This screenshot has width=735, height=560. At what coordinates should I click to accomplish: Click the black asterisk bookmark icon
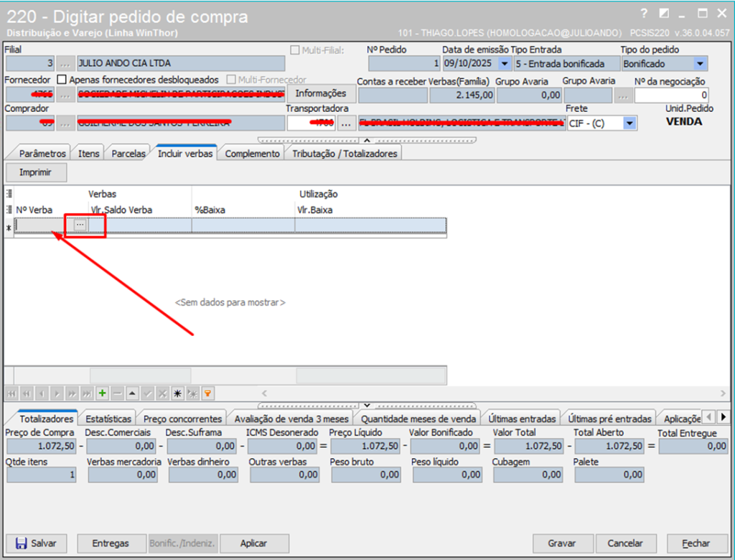click(x=177, y=393)
